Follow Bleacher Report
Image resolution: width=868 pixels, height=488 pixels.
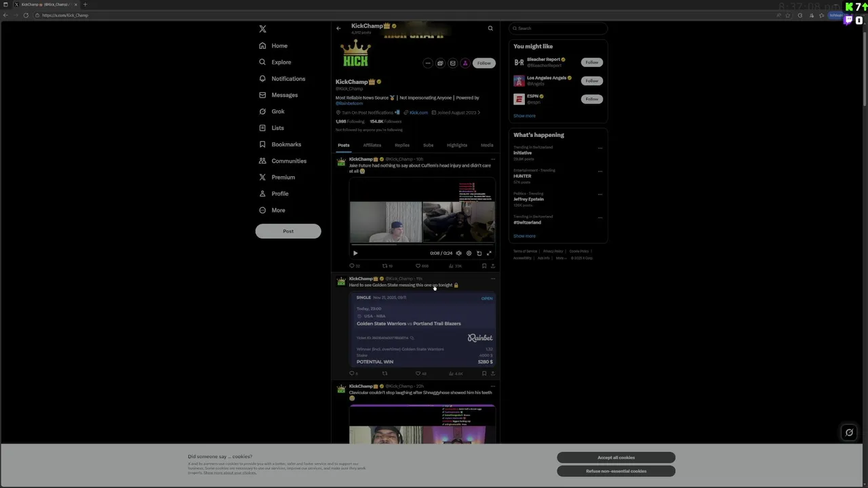click(592, 62)
